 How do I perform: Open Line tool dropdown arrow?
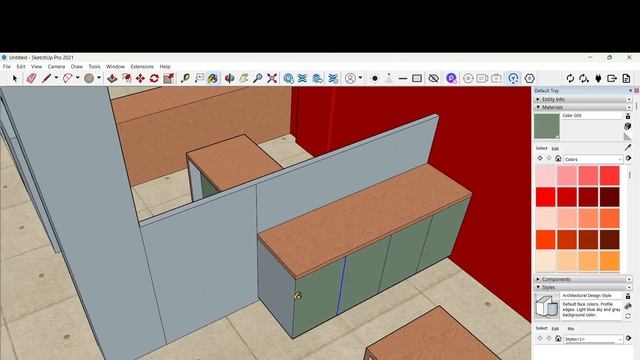click(x=56, y=78)
